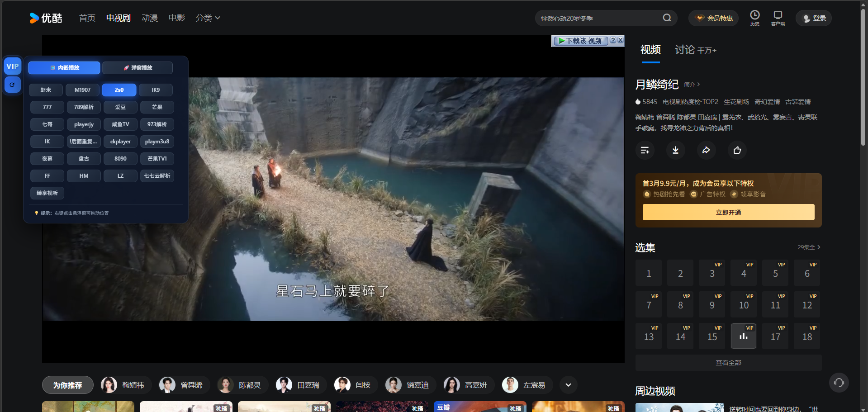Screen dimensions: 868x412
Task: Click the download icon under the synopsis
Action: (x=676, y=150)
